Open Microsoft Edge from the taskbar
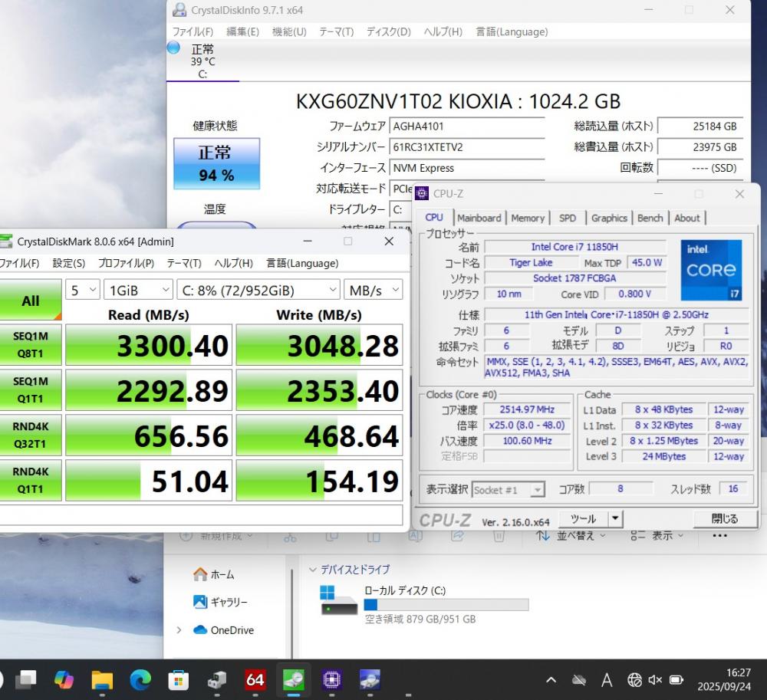Viewport: 767px width, 700px height. [x=140, y=679]
